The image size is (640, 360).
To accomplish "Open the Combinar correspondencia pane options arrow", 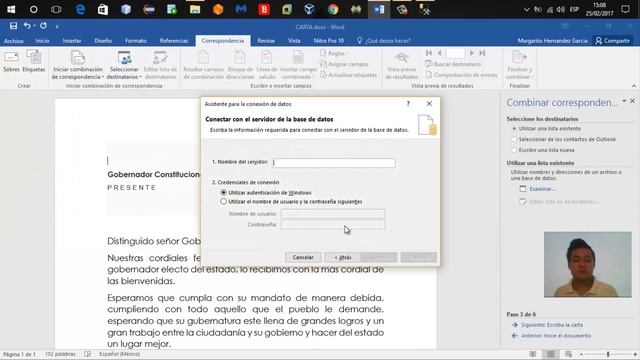I will tap(624, 101).
